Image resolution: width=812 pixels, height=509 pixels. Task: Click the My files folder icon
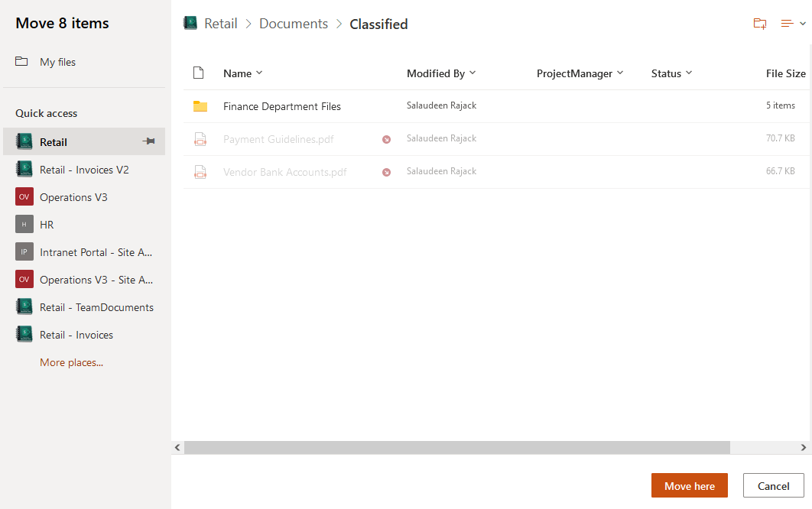point(24,62)
